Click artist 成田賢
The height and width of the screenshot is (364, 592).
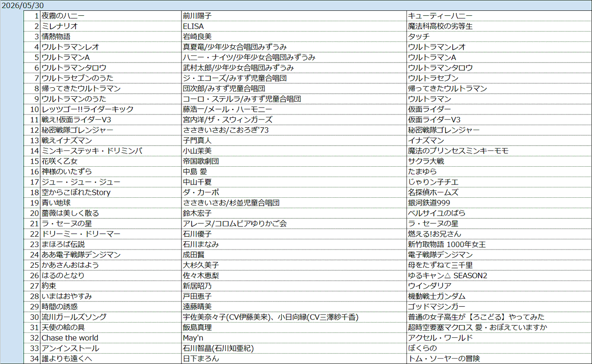[193, 254]
